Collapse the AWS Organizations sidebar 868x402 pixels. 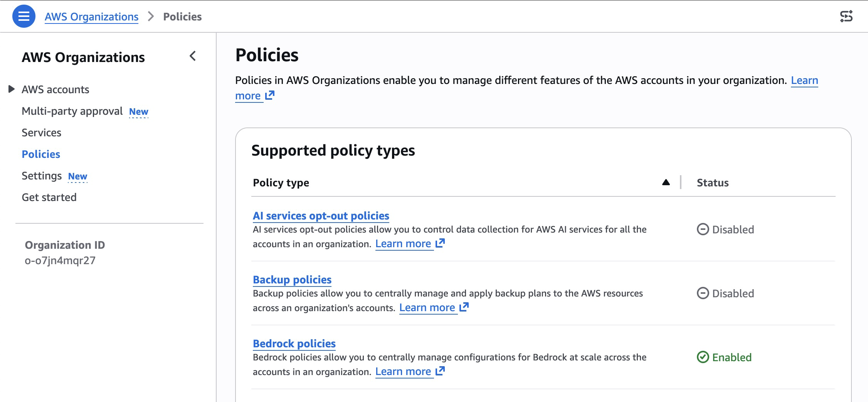point(192,57)
